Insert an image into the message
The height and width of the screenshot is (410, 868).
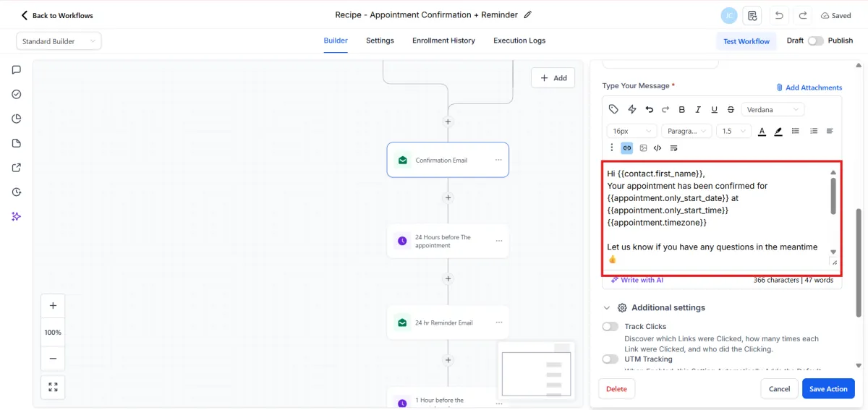click(x=643, y=148)
